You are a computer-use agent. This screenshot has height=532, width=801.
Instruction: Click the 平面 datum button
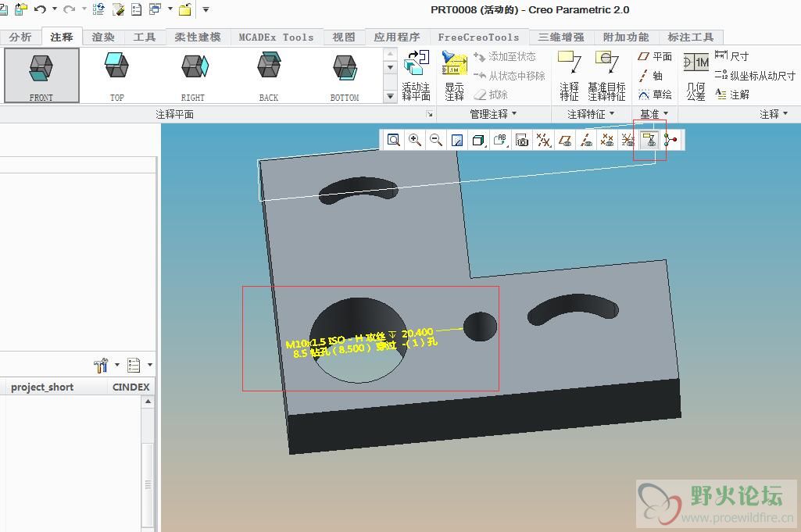655,56
